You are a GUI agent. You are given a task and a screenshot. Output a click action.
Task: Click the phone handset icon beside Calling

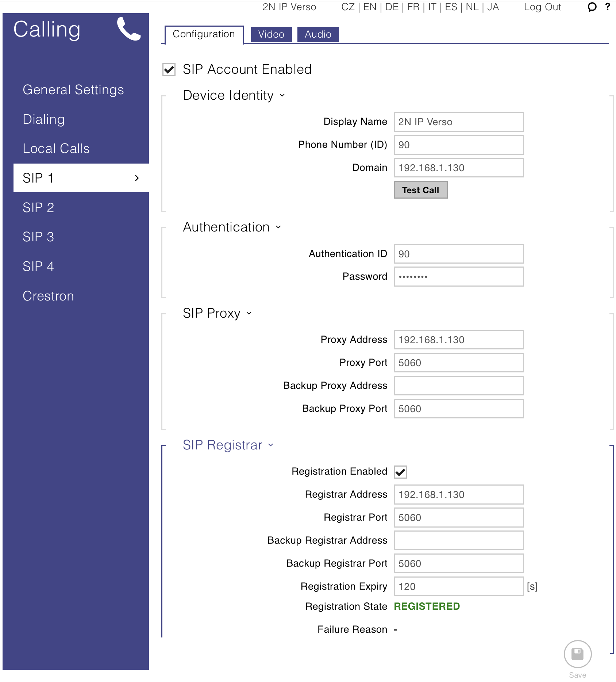tap(128, 29)
